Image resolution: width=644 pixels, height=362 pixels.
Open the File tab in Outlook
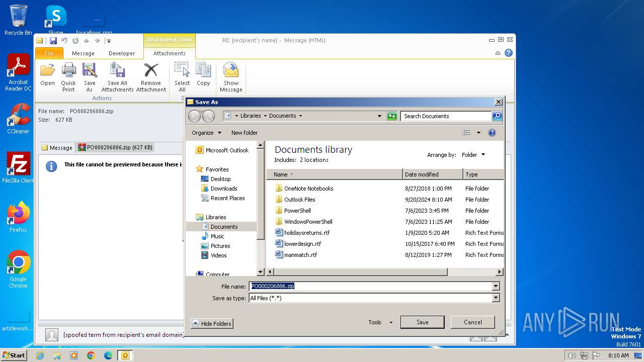point(49,53)
